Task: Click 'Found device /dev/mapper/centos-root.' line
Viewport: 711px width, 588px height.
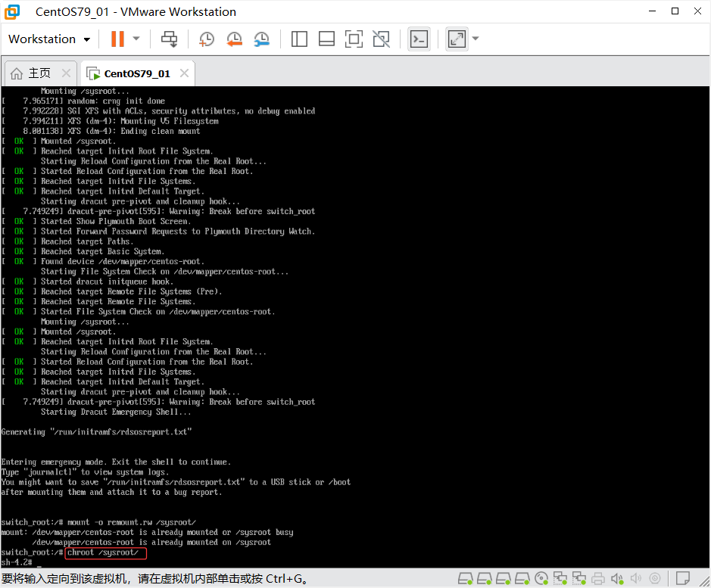Action: point(123,262)
